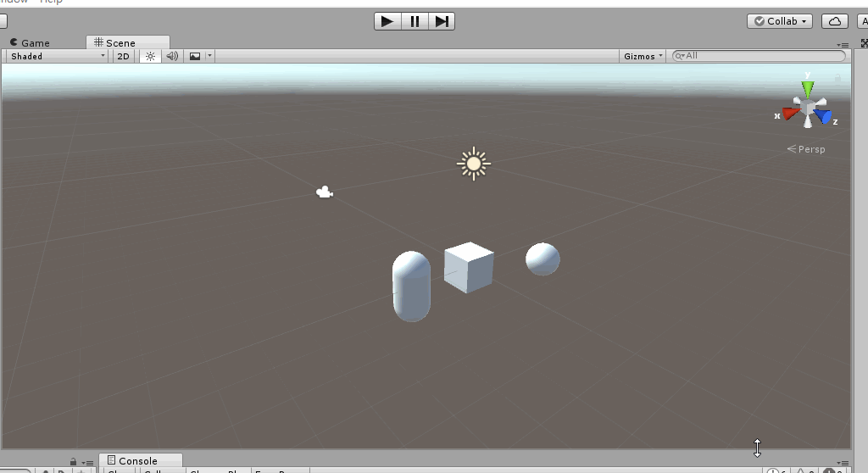Click the Step frame button
This screenshot has height=473, width=868.
point(442,21)
